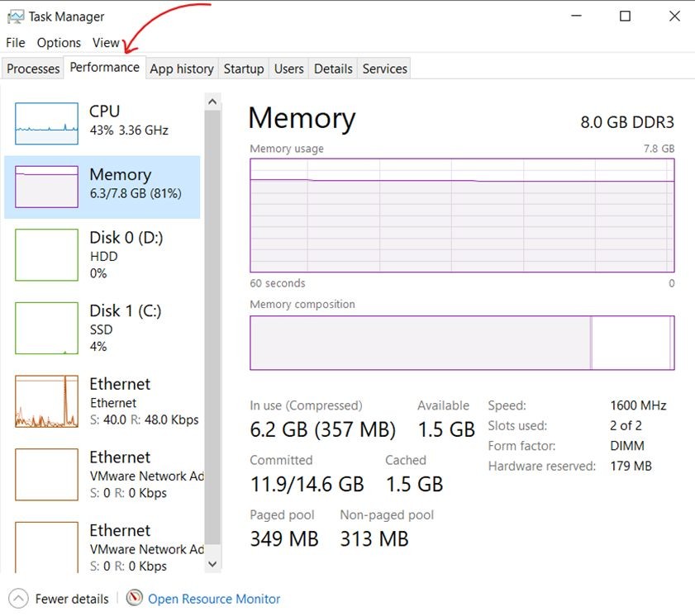The height and width of the screenshot is (616, 695).
Task: Open the View menu
Action: (x=106, y=43)
